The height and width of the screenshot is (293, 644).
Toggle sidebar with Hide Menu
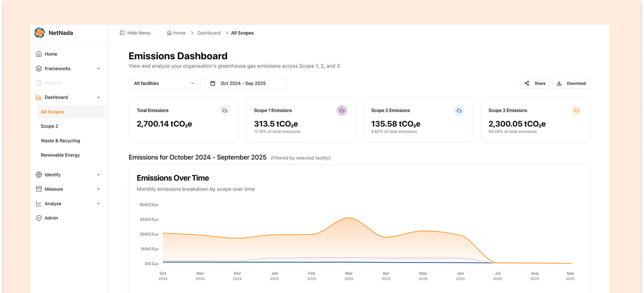tap(135, 33)
